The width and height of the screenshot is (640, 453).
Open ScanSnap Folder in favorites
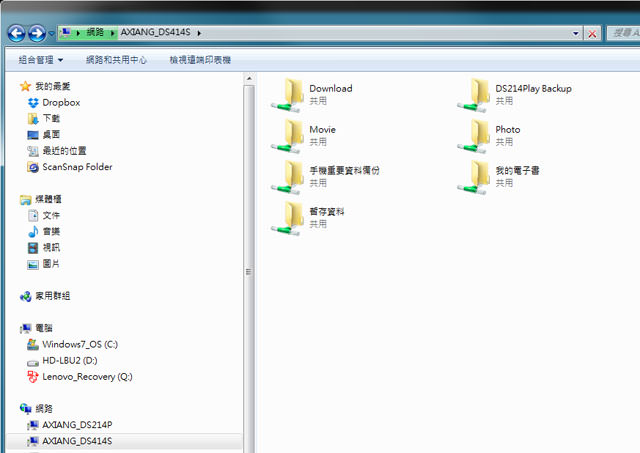[77, 167]
